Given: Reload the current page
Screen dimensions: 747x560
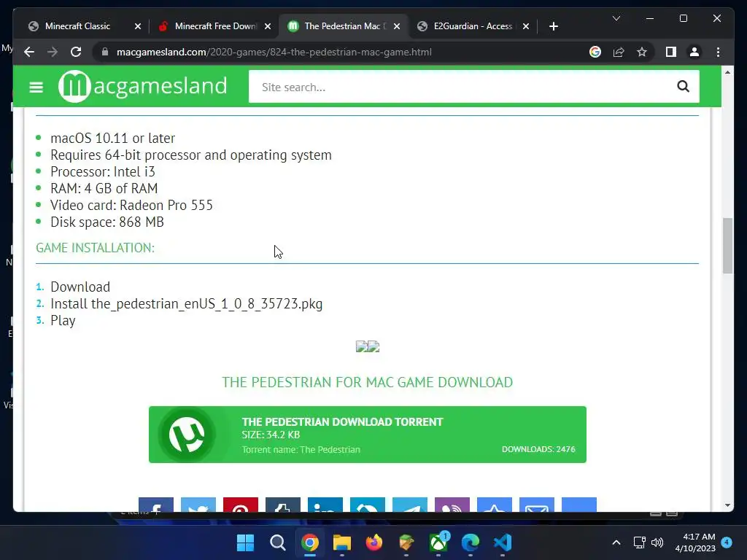Looking at the screenshot, I should (x=76, y=52).
